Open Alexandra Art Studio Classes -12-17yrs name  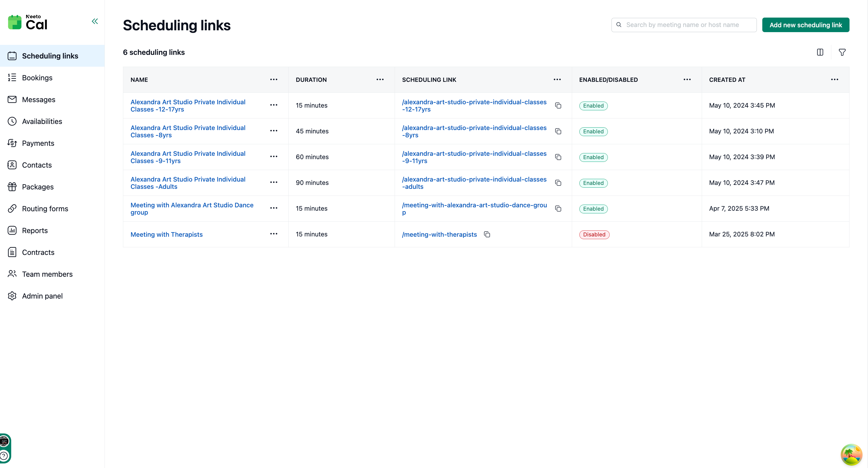click(188, 105)
